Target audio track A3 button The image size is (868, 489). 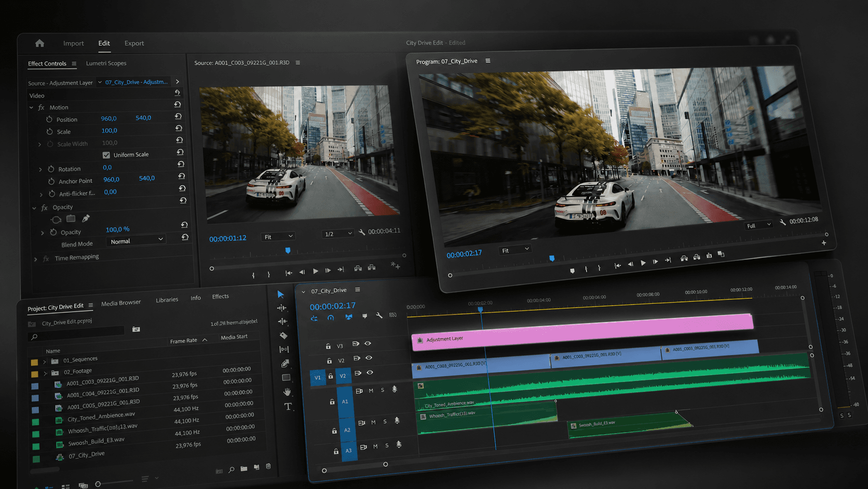(x=348, y=451)
